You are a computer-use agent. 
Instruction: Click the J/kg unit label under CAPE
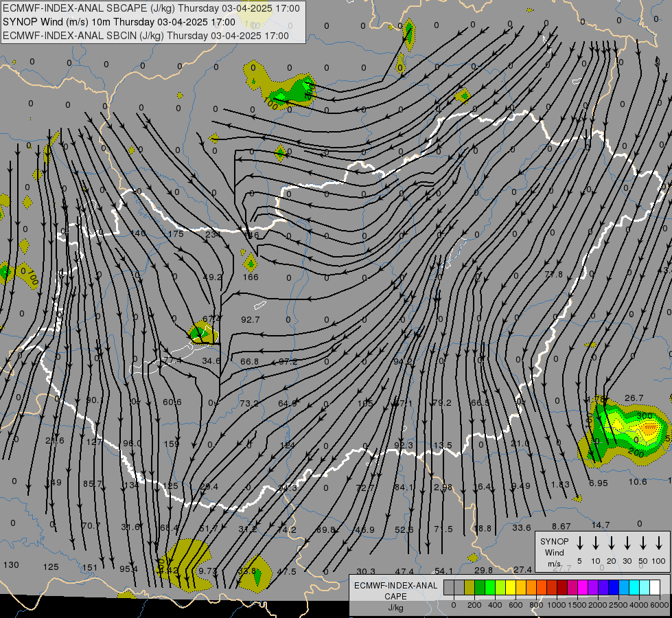395,608
